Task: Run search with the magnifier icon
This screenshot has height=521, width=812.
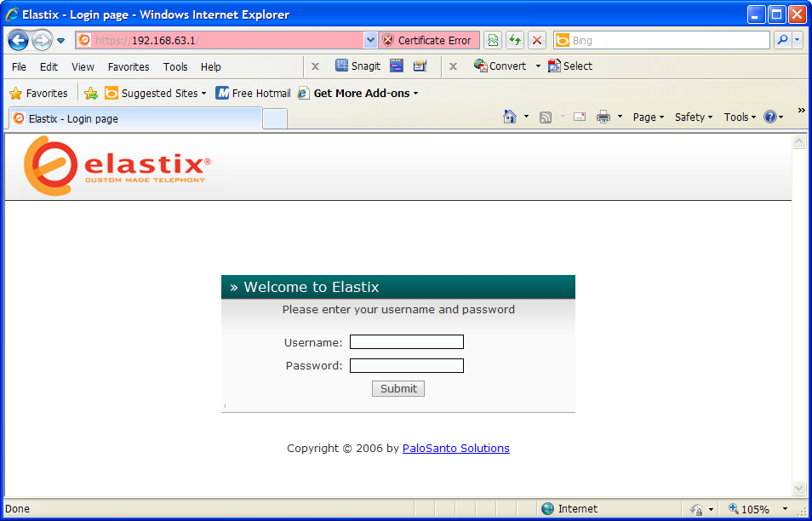Action: pos(782,40)
